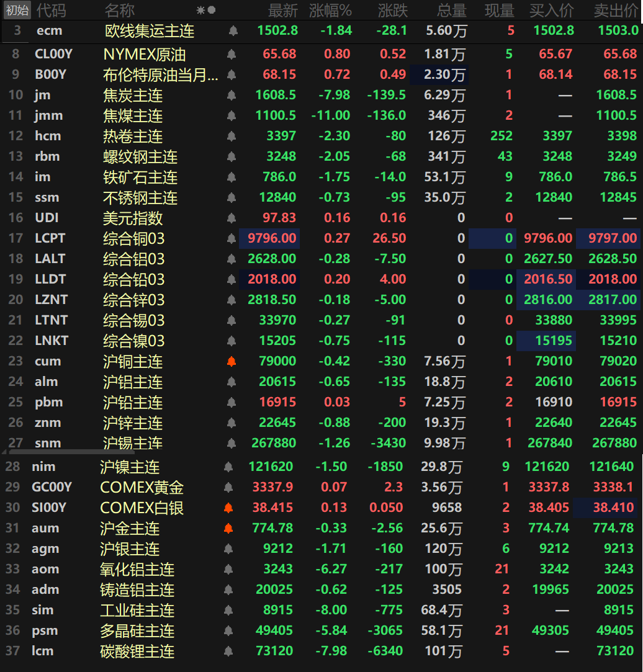Image resolution: width=643 pixels, height=672 pixels.
Task: Click the red alert bell on 沪金主连 row
Action: pos(228,529)
